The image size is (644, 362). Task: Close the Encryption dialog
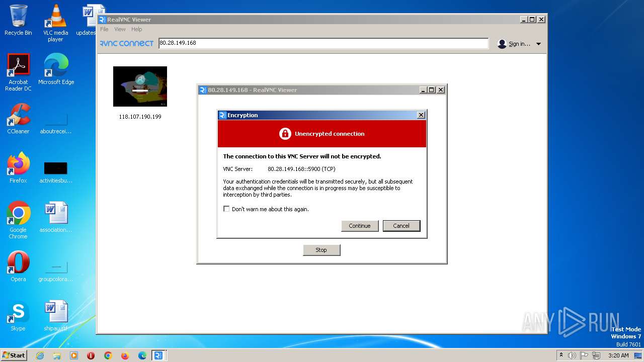[421, 115]
